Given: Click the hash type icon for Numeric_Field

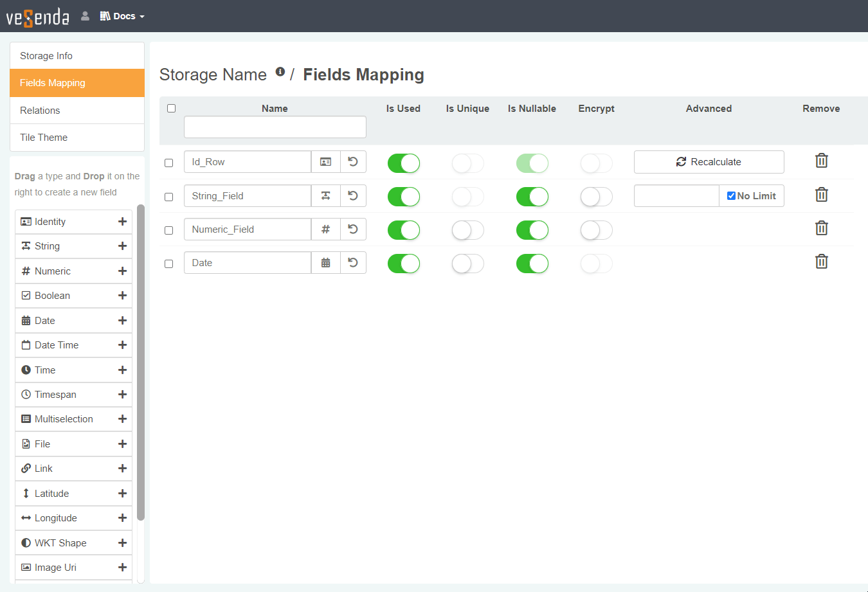Looking at the screenshot, I should [x=326, y=229].
